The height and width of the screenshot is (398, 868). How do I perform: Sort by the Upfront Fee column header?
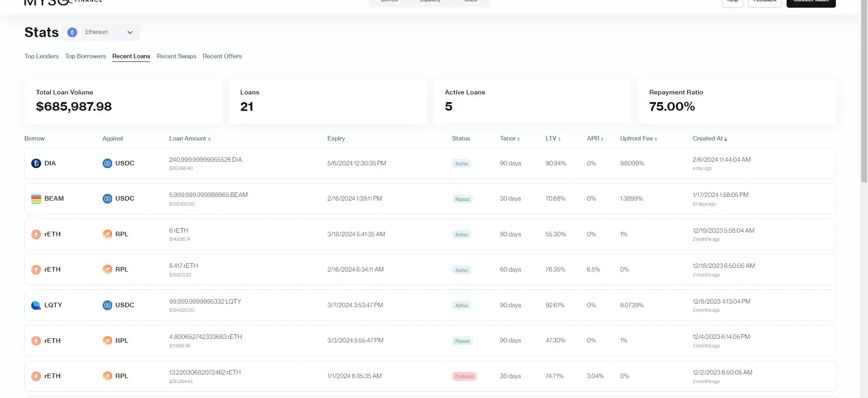pos(638,139)
